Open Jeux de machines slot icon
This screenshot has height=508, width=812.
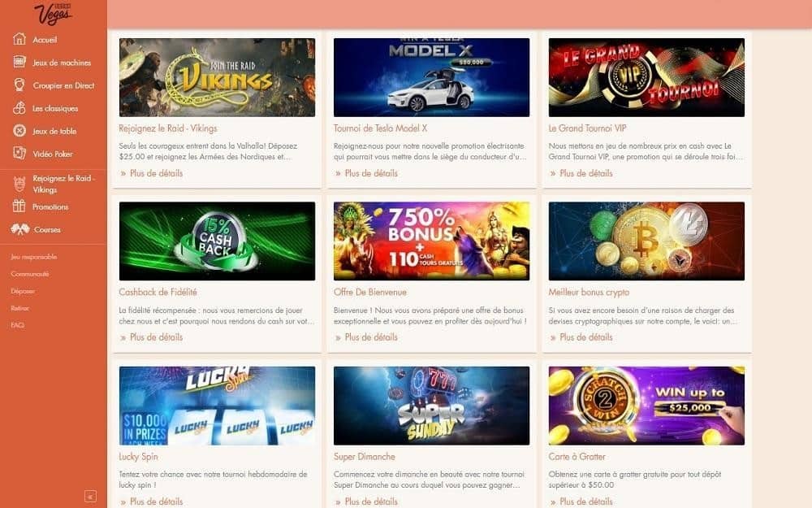(x=19, y=62)
